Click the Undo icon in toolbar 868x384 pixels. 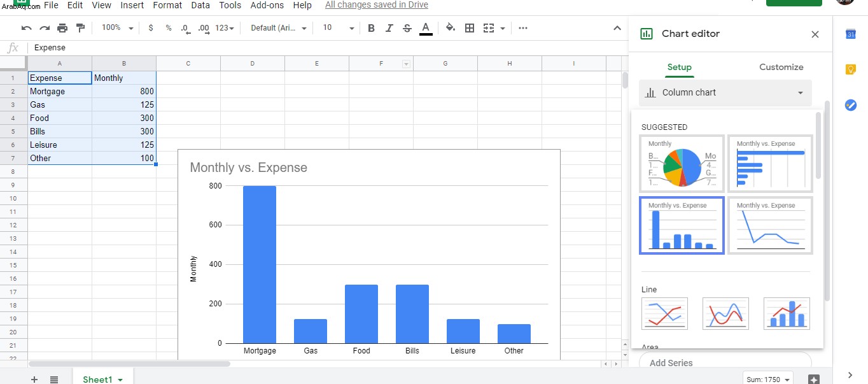tap(26, 28)
